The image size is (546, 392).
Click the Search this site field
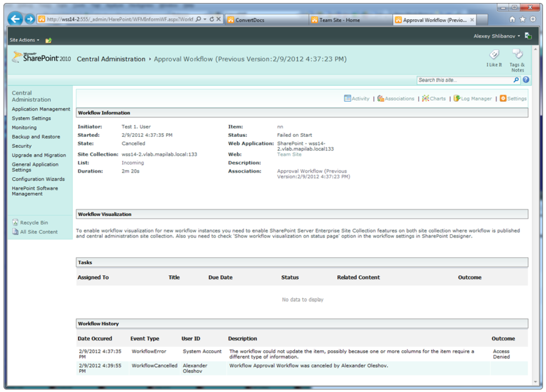pyautogui.click(x=464, y=80)
